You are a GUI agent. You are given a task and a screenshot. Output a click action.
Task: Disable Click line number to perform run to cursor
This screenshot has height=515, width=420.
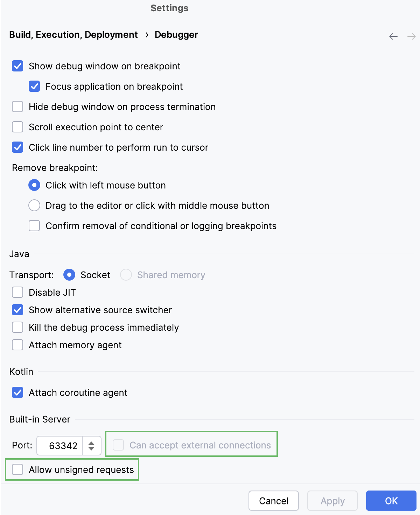click(x=17, y=147)
